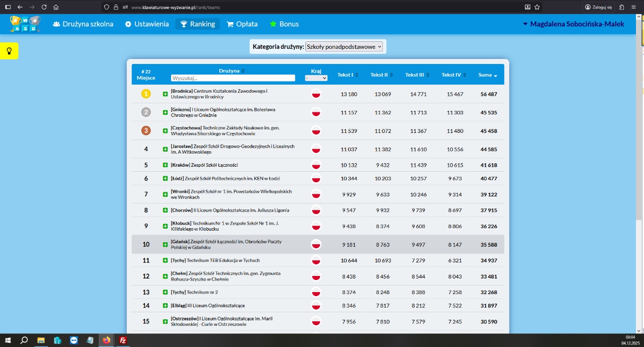Toggle sorting on the Tekst IV column

click(454, 75)
